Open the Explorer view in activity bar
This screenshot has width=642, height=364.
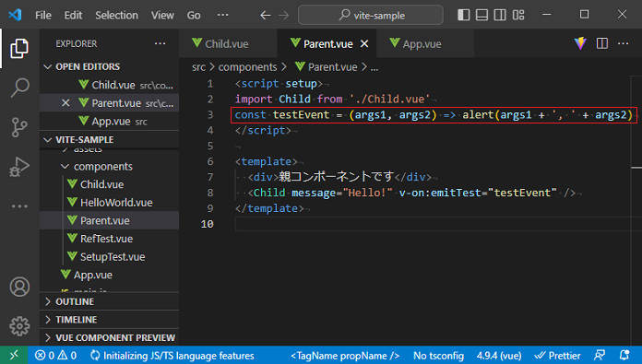19,48
